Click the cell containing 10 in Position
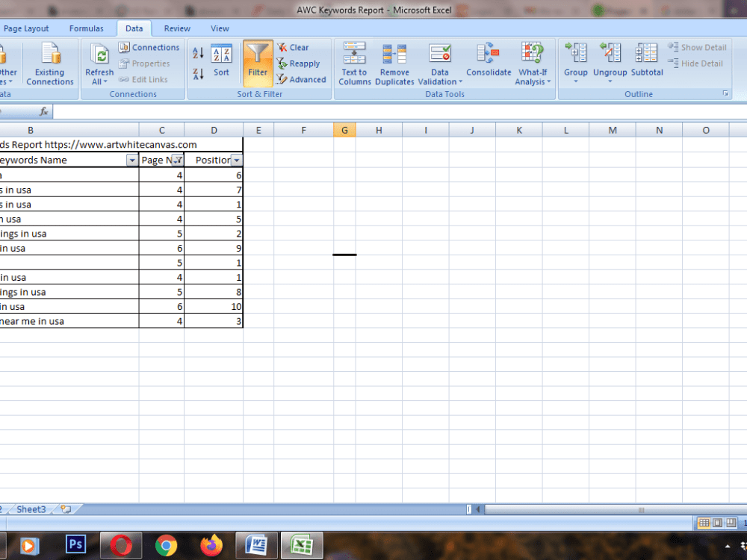 coord(214,307)
